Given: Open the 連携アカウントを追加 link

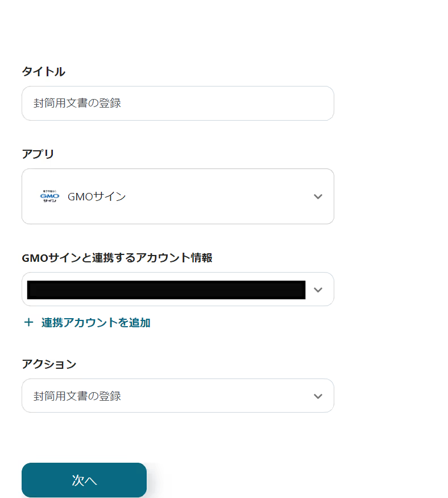Looking at the screenshot, I should [96, 323].
